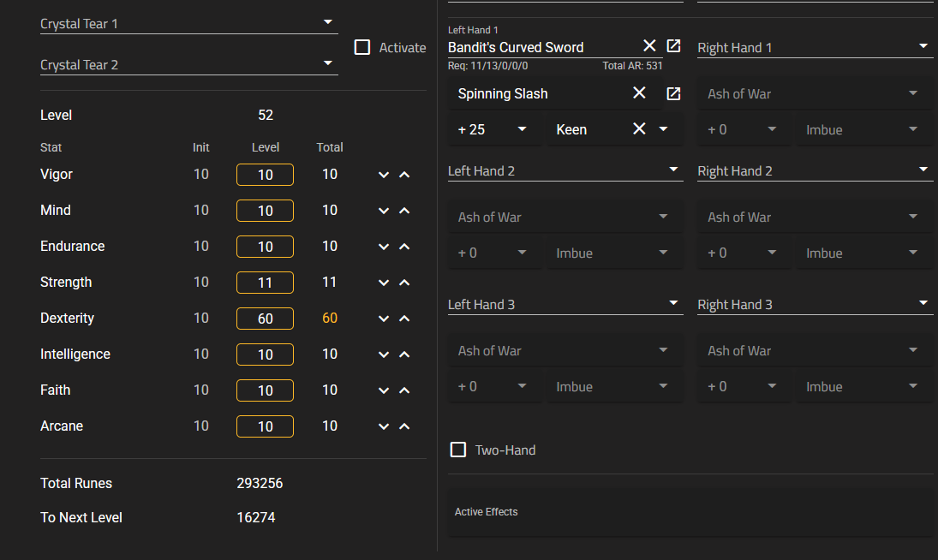Increase Mind with the up arrow
Image resolution: width=938 pixels, height=560 pixels.
click(404, 211)
